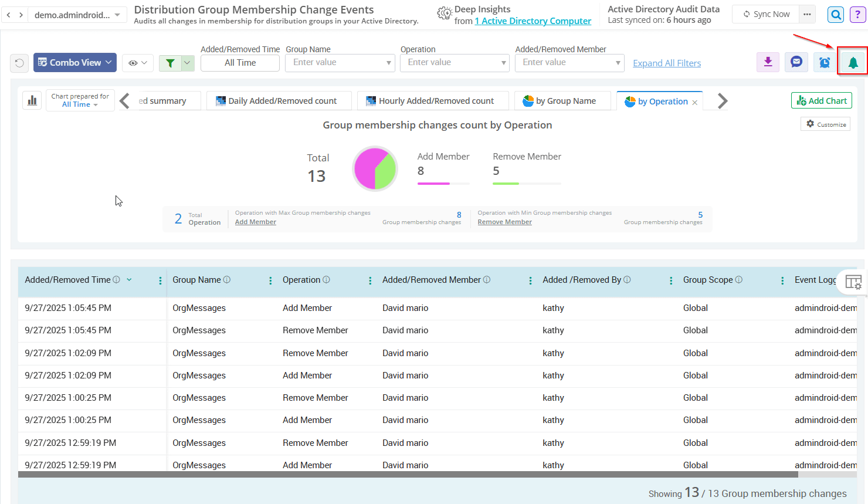This screenshot has width=868, height=504.
Task: Click the pie chart graphic
Action: 375,168
